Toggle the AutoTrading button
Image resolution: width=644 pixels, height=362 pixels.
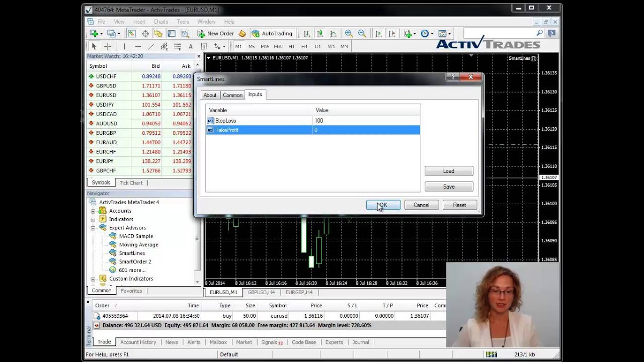click(x=272, y=33)
